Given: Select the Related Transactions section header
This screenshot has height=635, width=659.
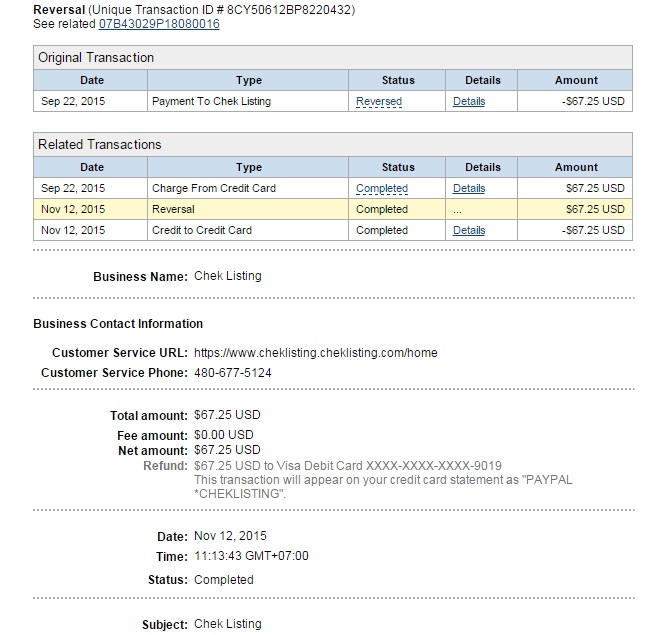Looking at the screenshot, I should [99, 145].
